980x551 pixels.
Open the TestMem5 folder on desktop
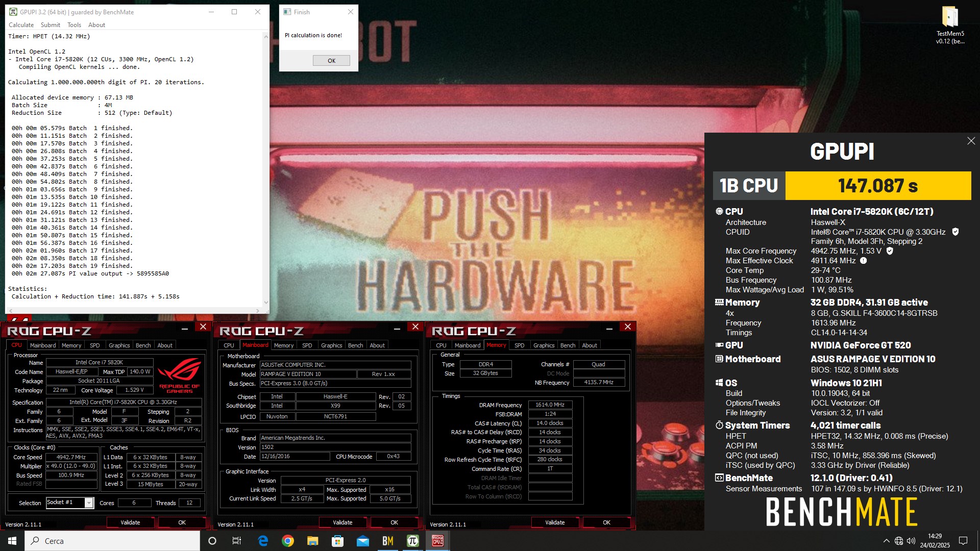tap(950, 25)
